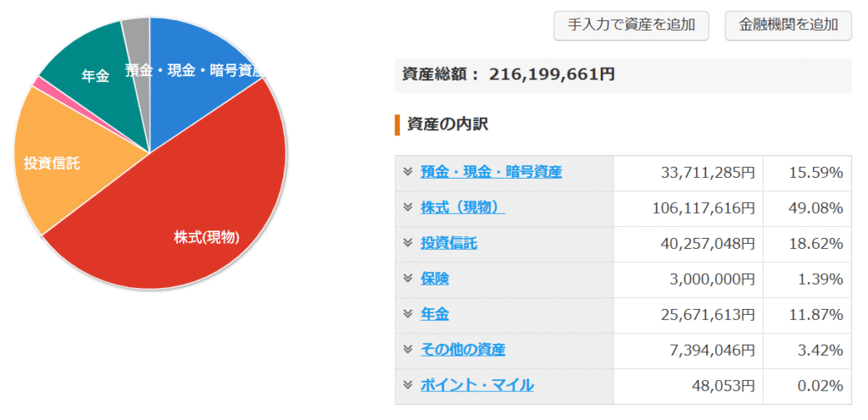This screenshot has height=420, width=868.
Task: Click the 金融機関を追加 button
Action: coord(788,25)
